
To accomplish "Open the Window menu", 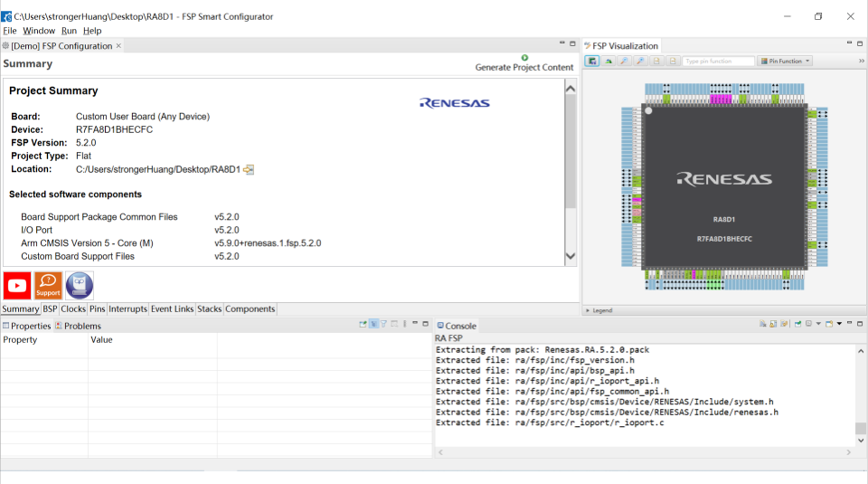I will 39,31.
